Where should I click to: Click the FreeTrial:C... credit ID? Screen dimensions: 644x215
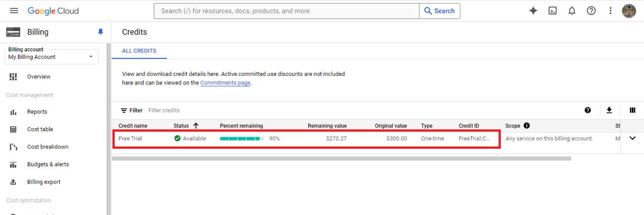pyautogui.click(x=474, y=138)
